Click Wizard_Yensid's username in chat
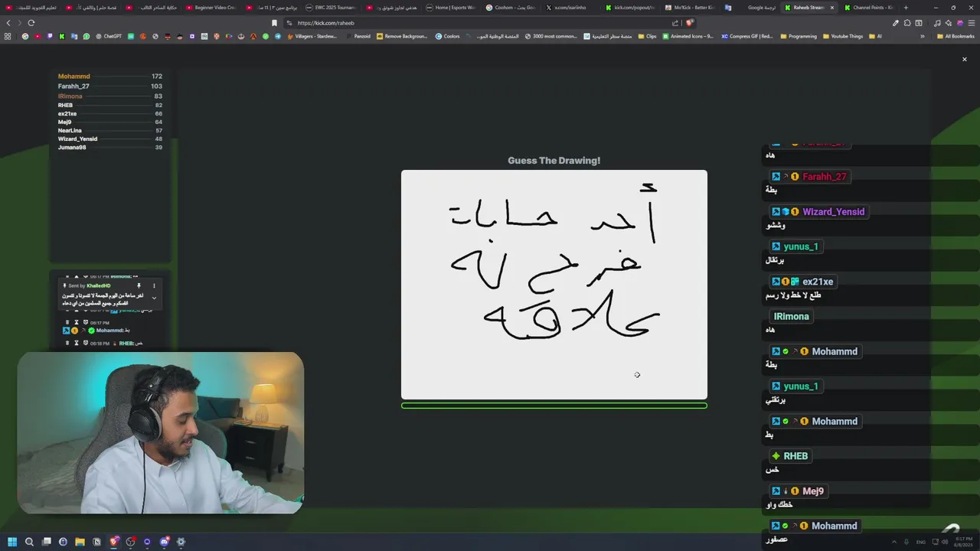This screenshot has height=551, width=980. point(833,212)
